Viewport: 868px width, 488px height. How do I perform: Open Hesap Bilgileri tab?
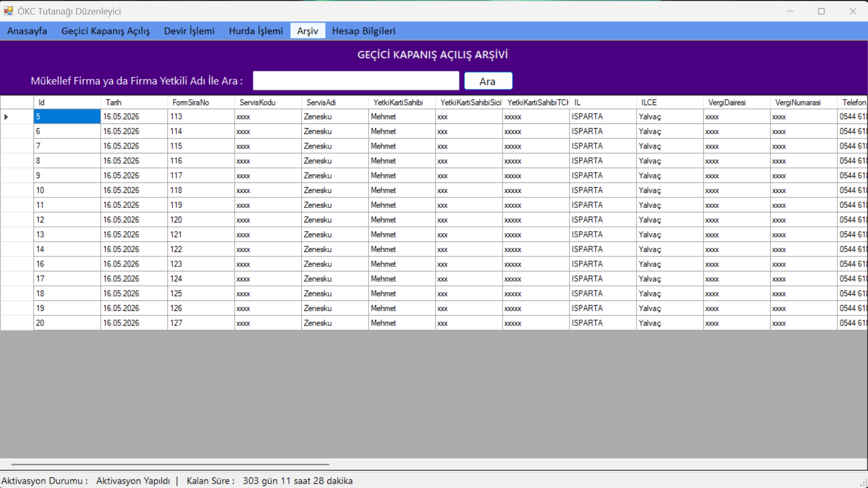click(x=363, y=31)
